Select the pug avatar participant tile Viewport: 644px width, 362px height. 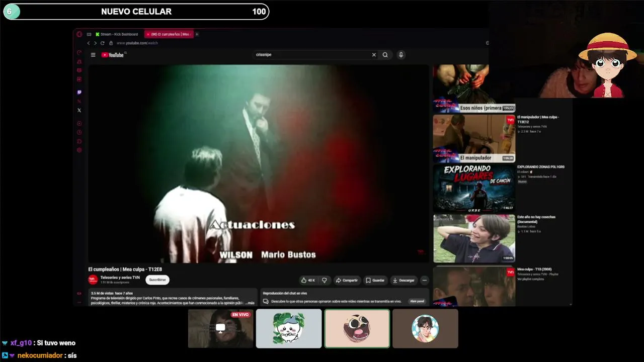point(357,328)
